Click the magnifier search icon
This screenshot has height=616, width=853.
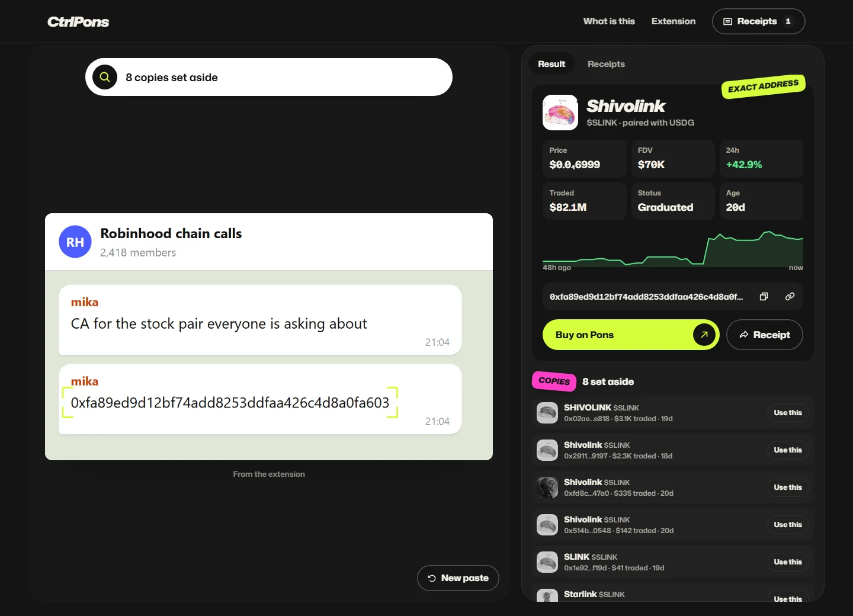(x=105, y=77)
